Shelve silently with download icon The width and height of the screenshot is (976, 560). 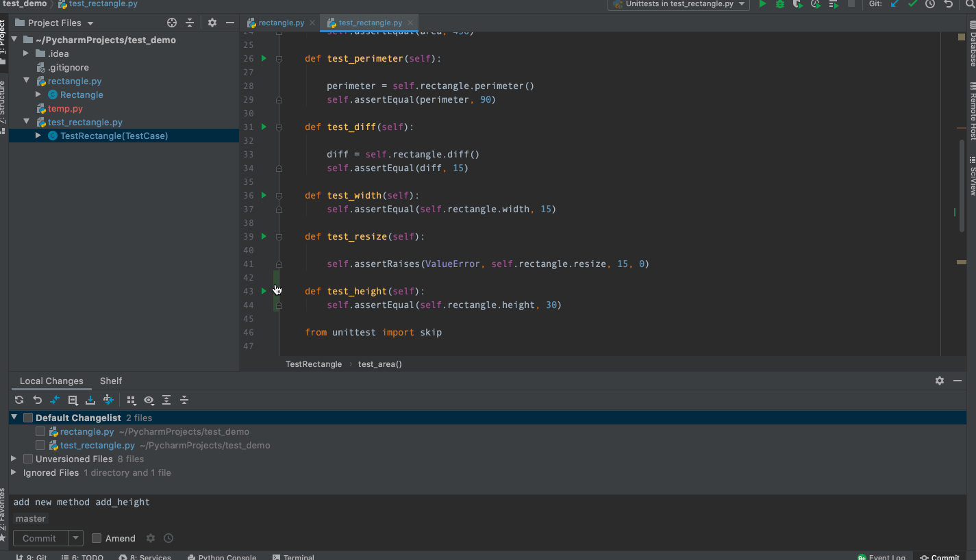(x=90, y=400)
